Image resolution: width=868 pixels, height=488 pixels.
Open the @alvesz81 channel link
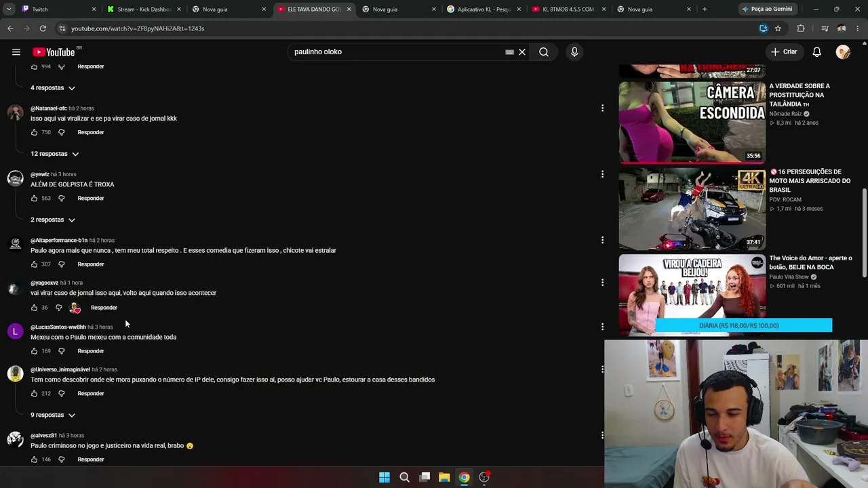[43, 435]
